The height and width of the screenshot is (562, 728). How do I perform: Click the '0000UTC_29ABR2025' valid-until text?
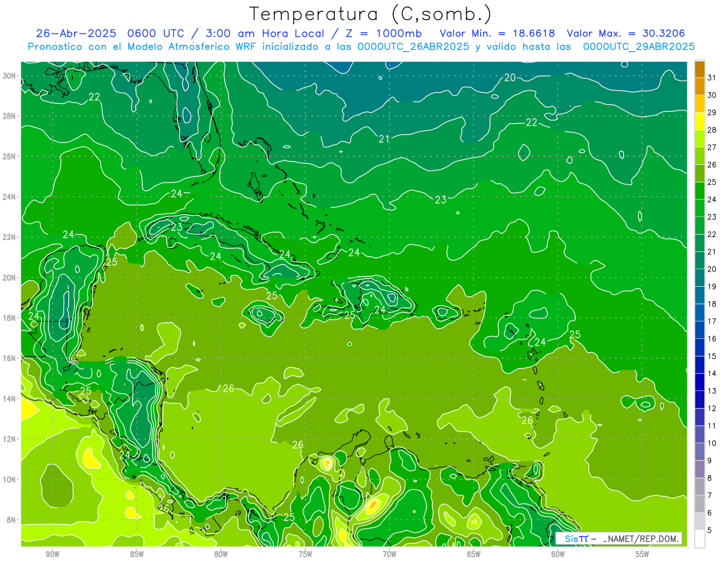click(x=638, y=46)
